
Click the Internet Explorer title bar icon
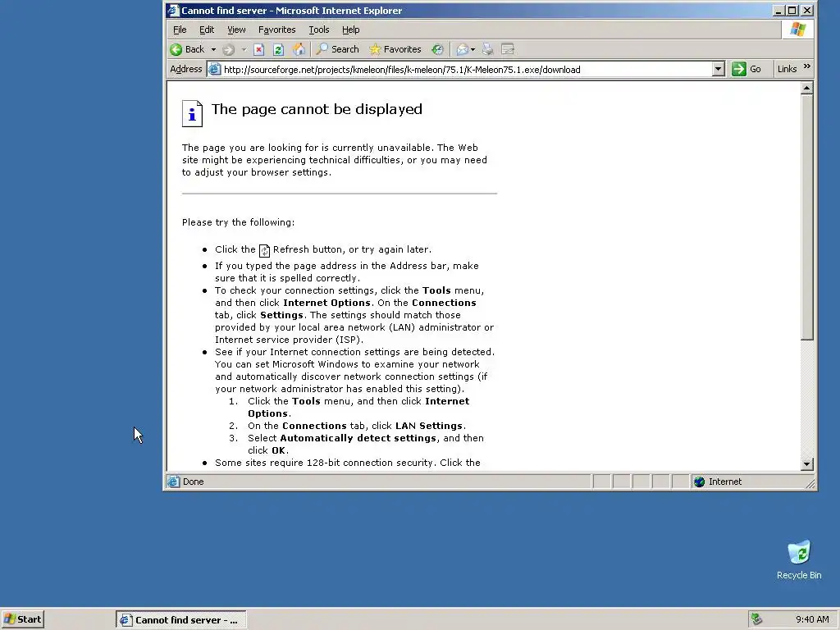pyautogui.click(x=172, y=10)
